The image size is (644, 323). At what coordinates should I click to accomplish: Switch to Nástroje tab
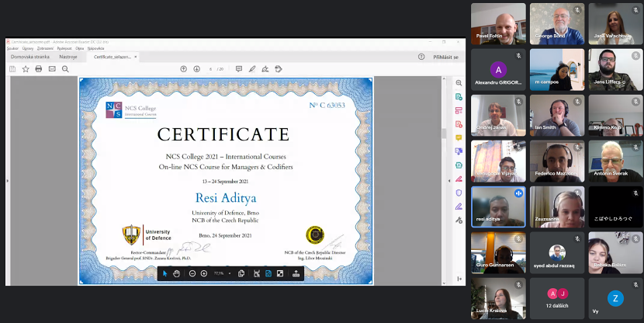coord(68,57)
